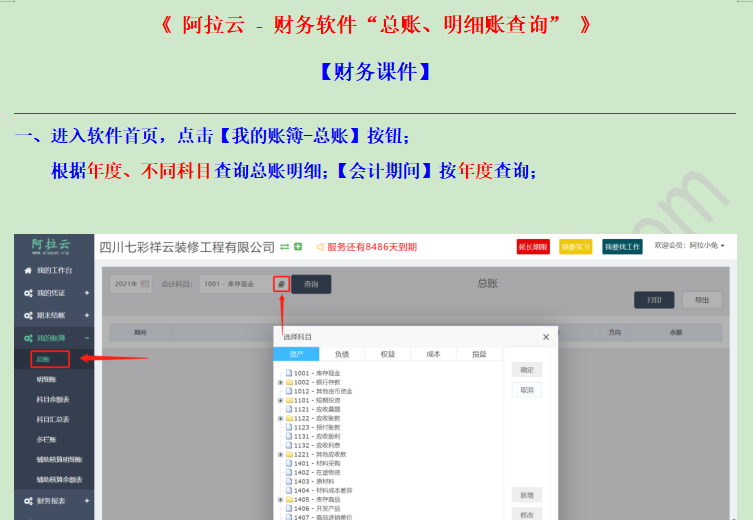
Task: Click the file icon of 1123 预付账款
Action: [289, 427]
